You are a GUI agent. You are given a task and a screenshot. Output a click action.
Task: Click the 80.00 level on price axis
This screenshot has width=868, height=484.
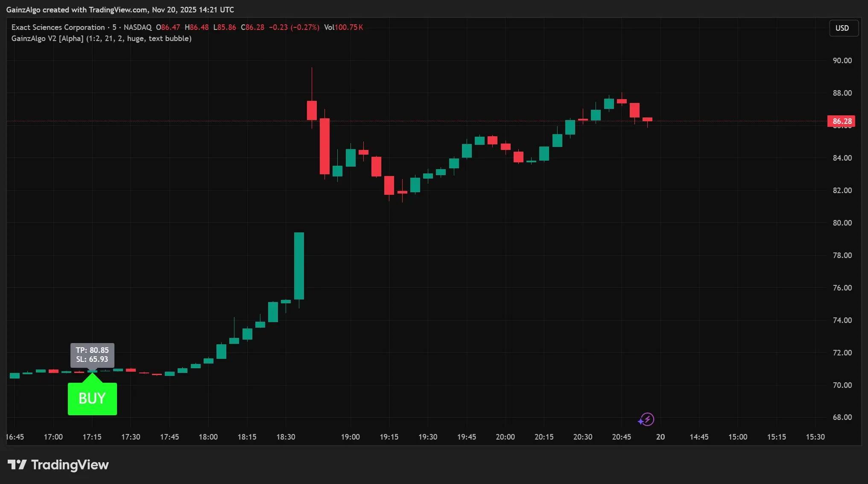842,223
